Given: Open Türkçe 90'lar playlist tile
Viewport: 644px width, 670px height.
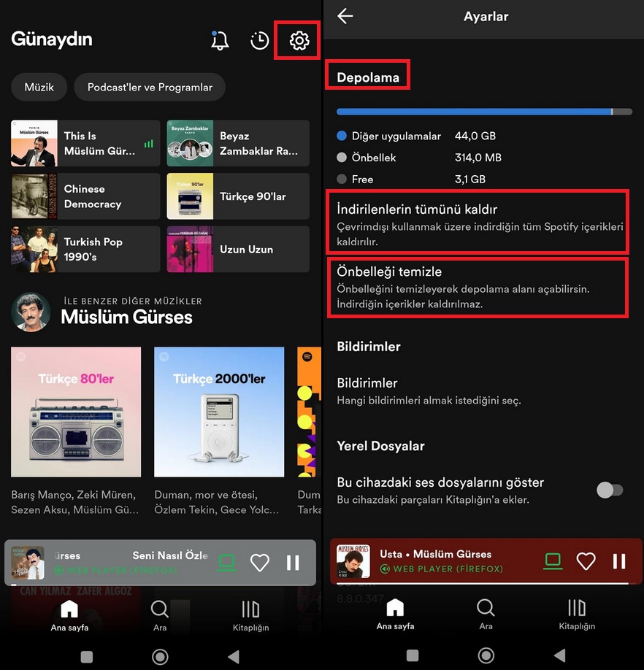Looking at the screenshot, I should click(238, 196).
